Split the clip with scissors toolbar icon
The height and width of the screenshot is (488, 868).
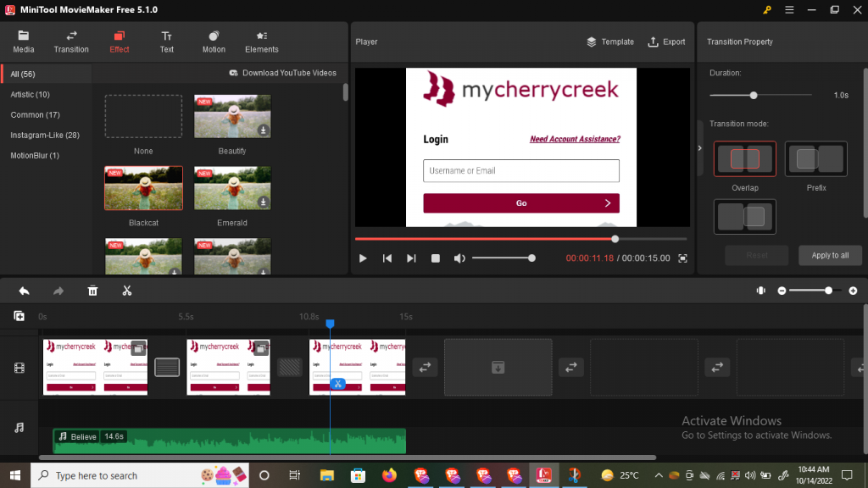[x=127, y=291]
